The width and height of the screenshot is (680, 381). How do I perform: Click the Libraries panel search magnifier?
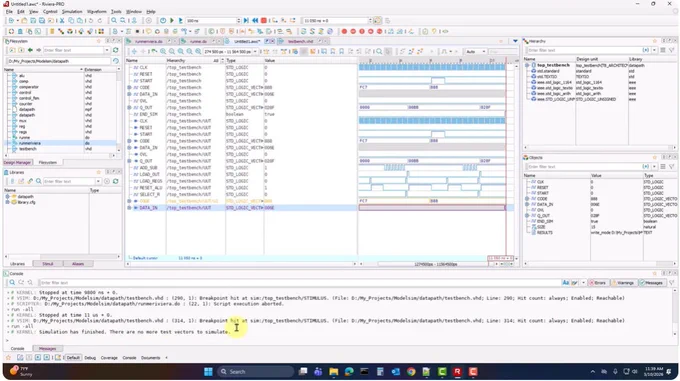pos(39,181)
